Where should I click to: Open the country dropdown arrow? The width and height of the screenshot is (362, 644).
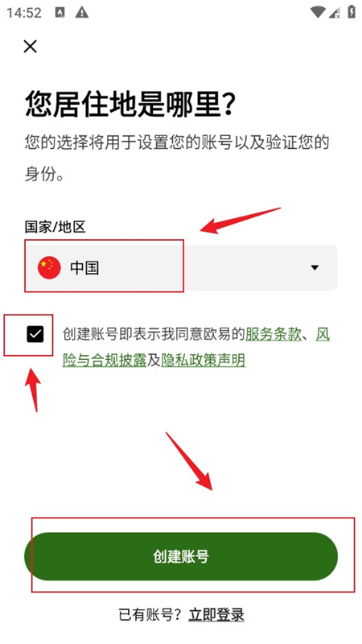pyautogui.click(x=315, y=268)
